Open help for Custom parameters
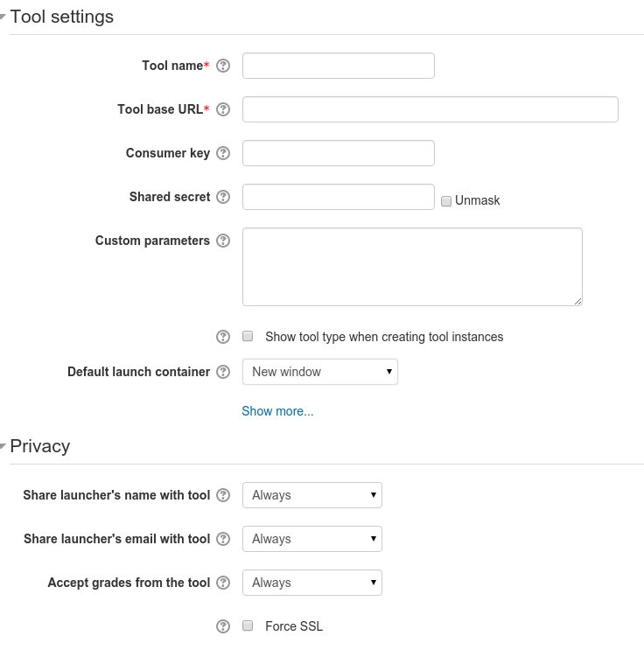644x650 pixels. point(223,241)
